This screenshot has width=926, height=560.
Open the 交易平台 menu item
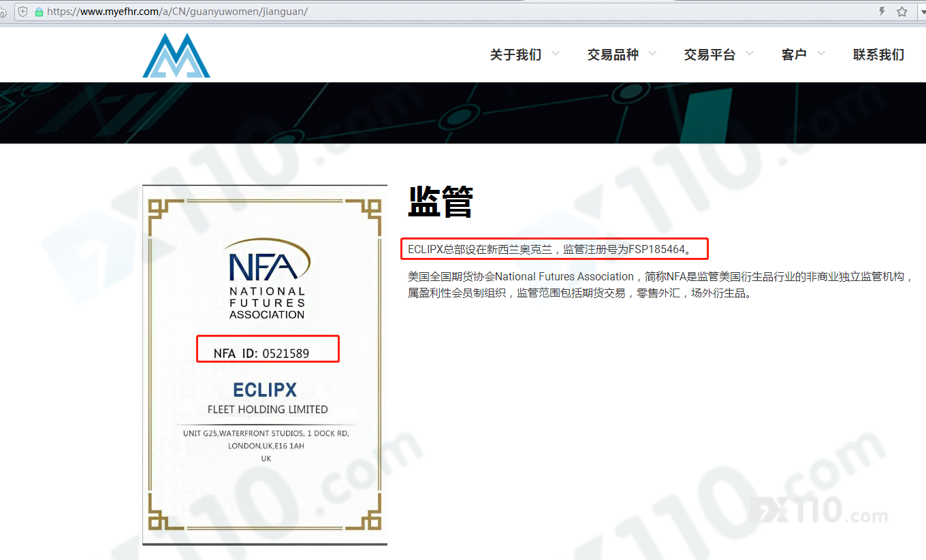pos(709,54)
